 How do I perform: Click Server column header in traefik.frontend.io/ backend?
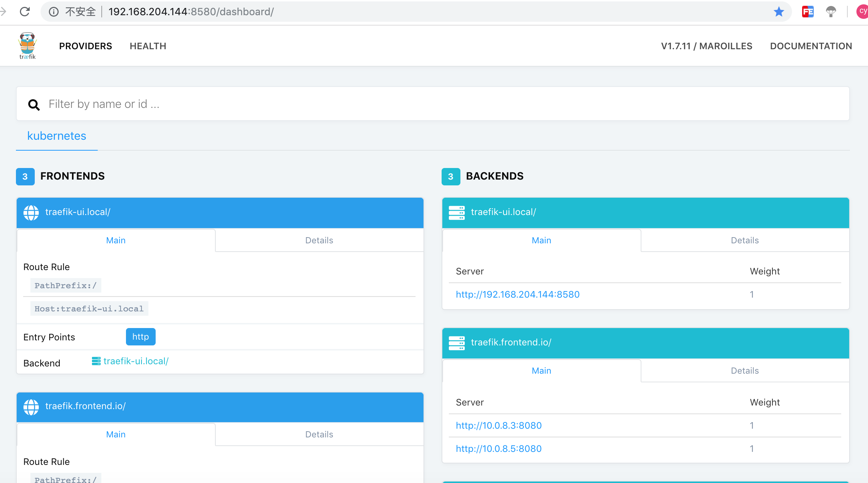(x=470, y=403)
